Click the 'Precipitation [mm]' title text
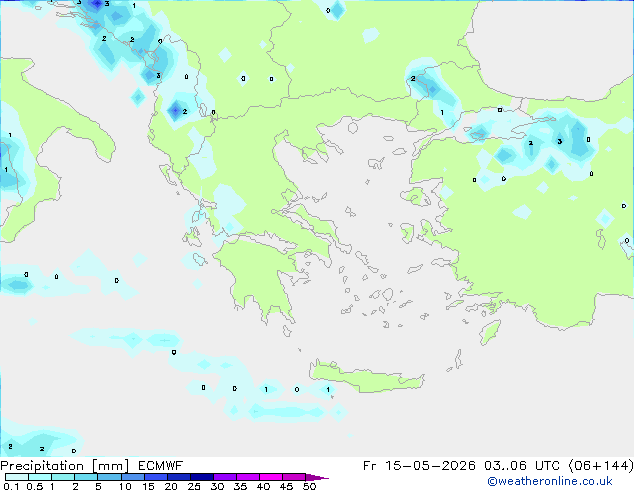The width and height of the screenshot is (634, 490). [64, 466]
